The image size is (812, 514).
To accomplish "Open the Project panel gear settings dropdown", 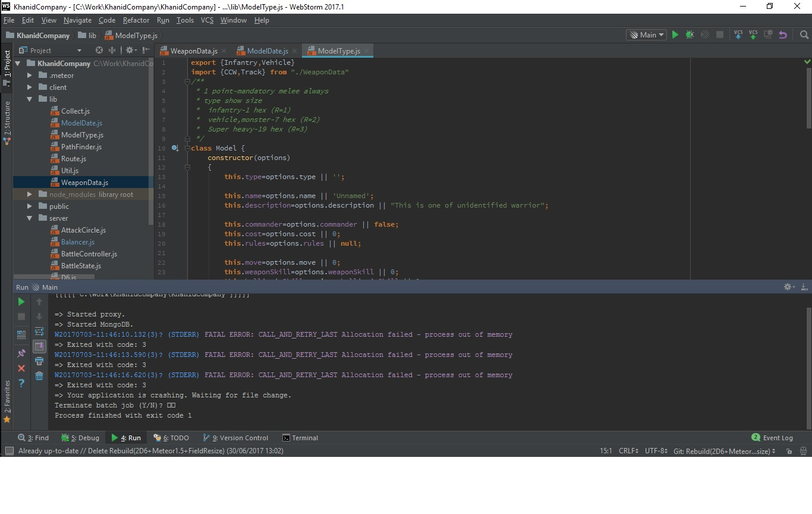I will point(131,51).
